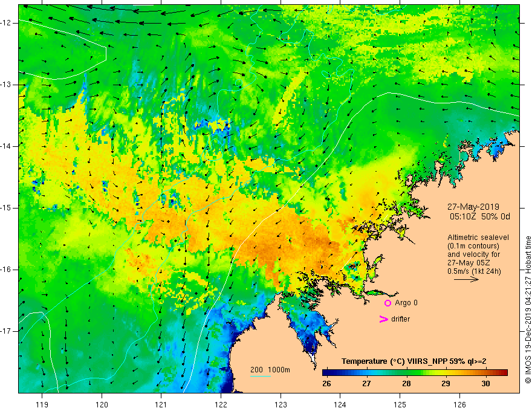Click the latitude axis label -12
Viewport: 532px width, 411px height.
tap(7, 23)
